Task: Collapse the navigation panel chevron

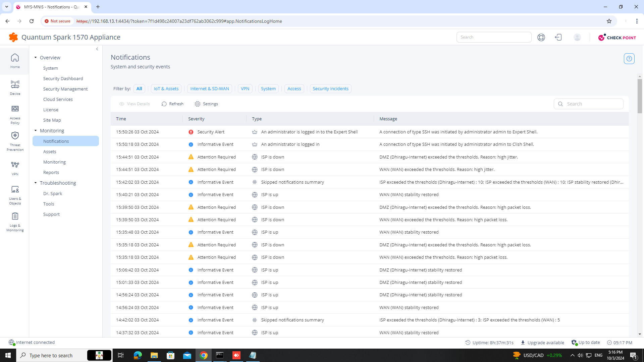Action: 97,49
